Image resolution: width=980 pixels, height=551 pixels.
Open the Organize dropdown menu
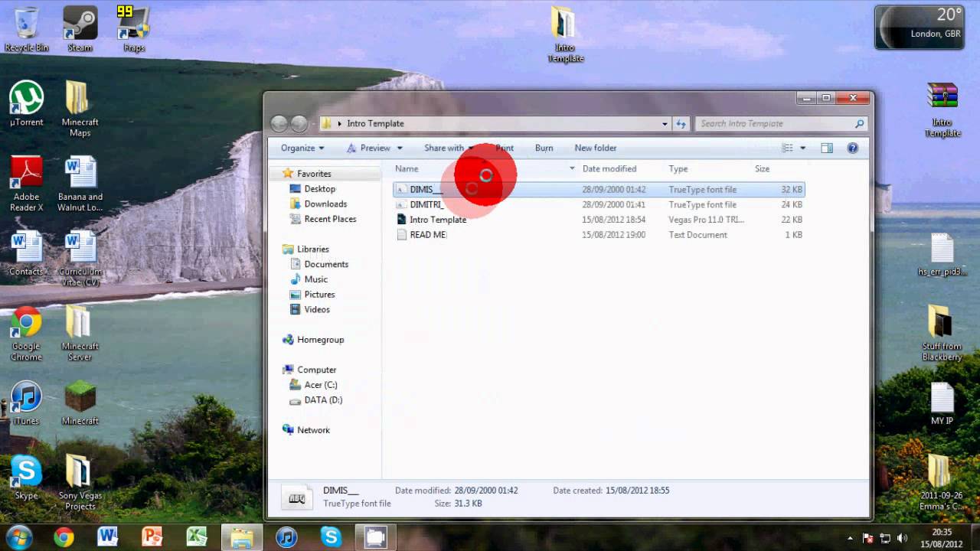[302, 148]
